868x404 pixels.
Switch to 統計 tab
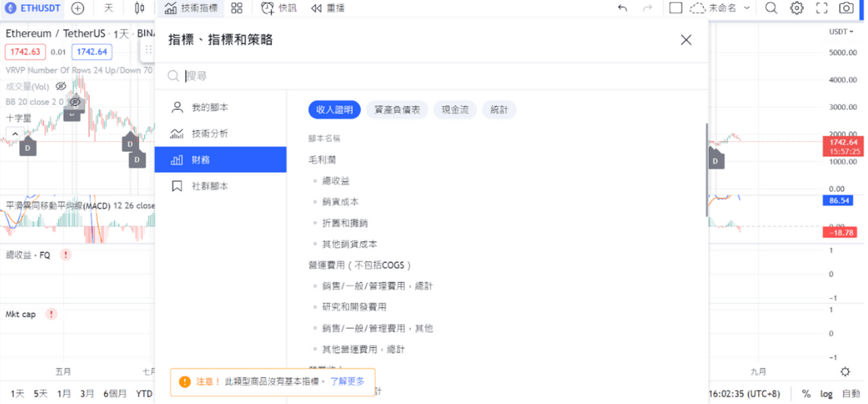[499, 110]
